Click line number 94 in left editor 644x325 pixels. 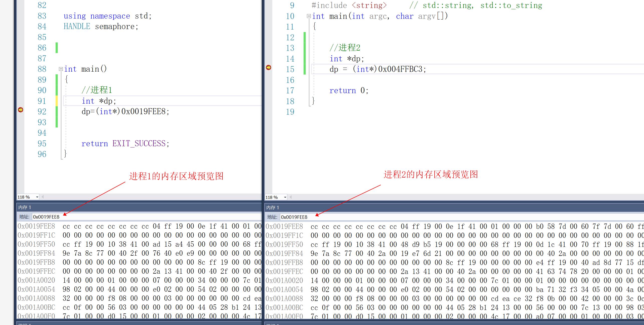point(42,133)
